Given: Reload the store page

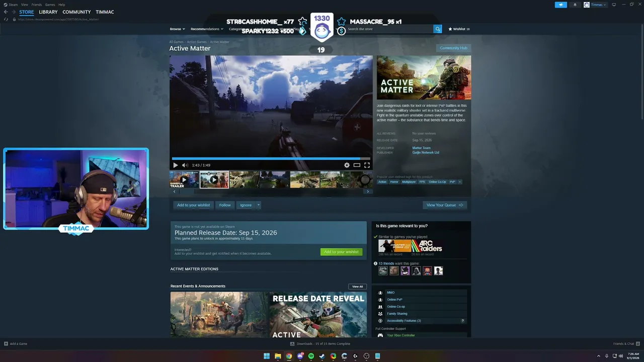Looking at the screenshot, I should tap(6, 19).
